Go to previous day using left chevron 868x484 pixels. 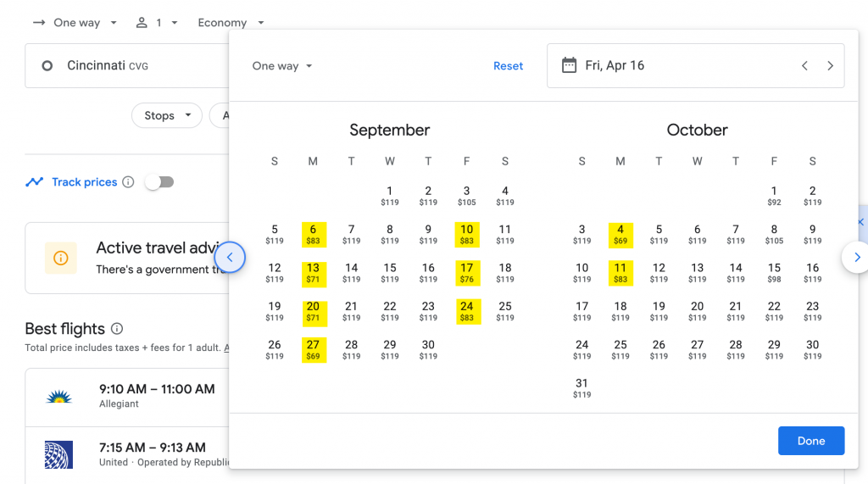[x=804, y=66]
